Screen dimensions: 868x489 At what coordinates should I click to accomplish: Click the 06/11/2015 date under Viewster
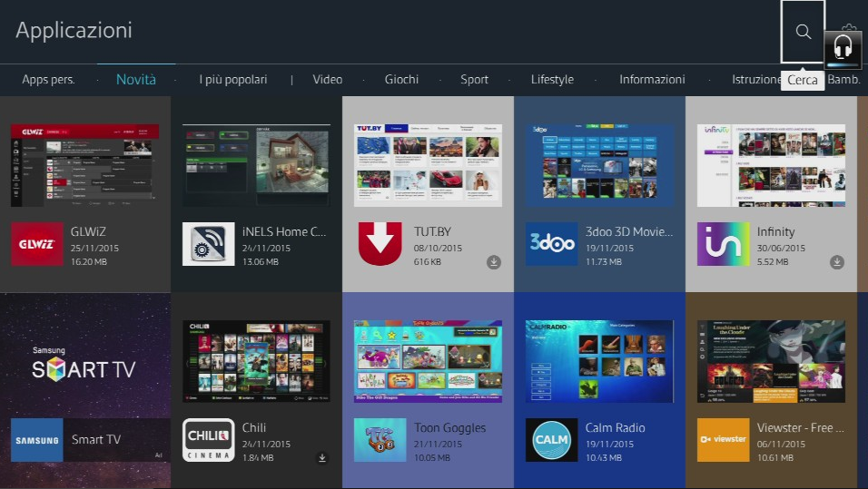[x=781, y=444]
